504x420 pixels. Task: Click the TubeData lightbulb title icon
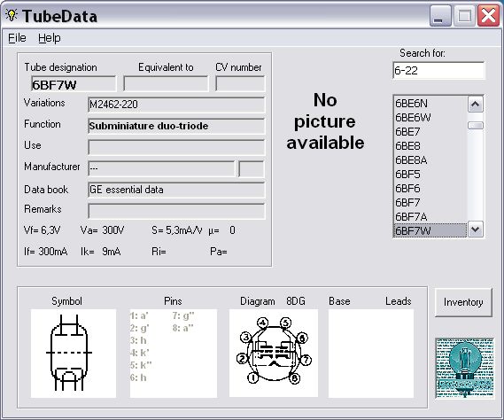click(12, 15)
